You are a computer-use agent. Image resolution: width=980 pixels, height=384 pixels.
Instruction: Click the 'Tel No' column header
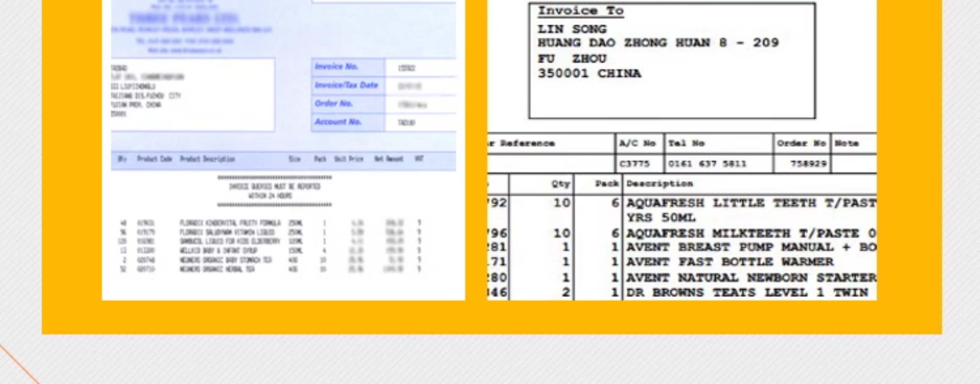point(686,143)
